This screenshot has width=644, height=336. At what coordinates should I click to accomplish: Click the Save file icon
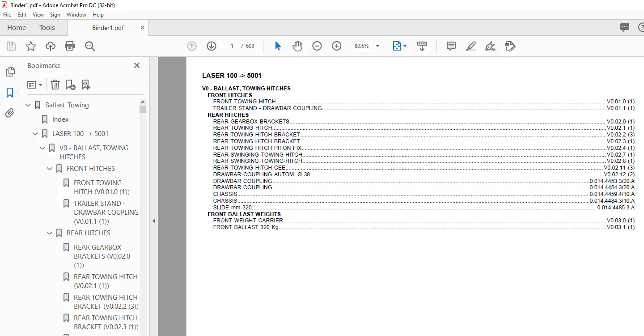click(x=11, y=46)
